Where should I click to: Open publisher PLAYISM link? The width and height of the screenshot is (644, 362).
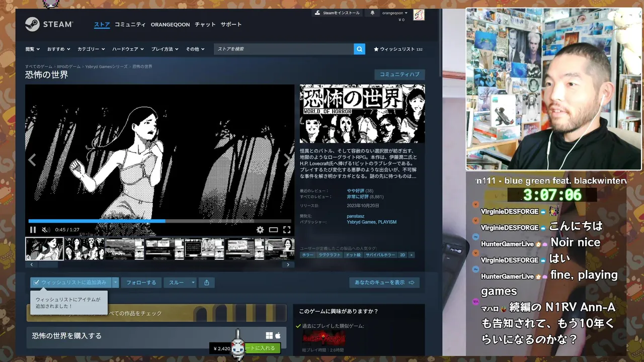[387, 222]
